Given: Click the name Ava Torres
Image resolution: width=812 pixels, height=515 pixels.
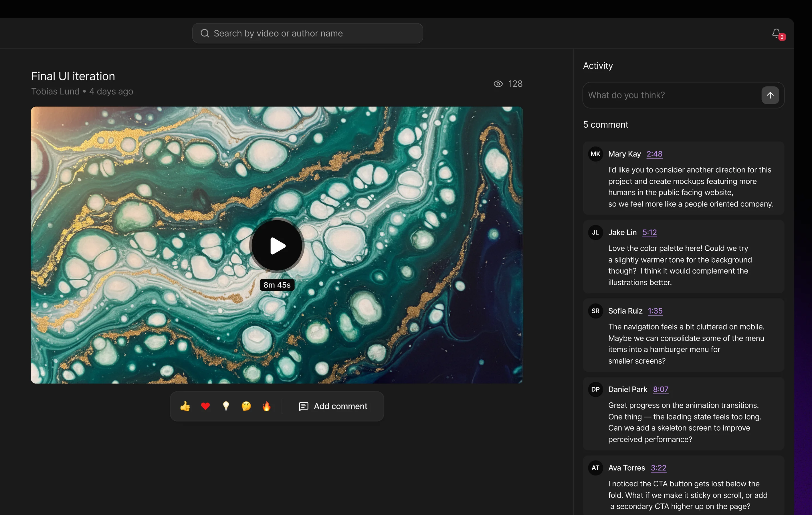Looking at the screenshot, I should (x=627, y=468).
